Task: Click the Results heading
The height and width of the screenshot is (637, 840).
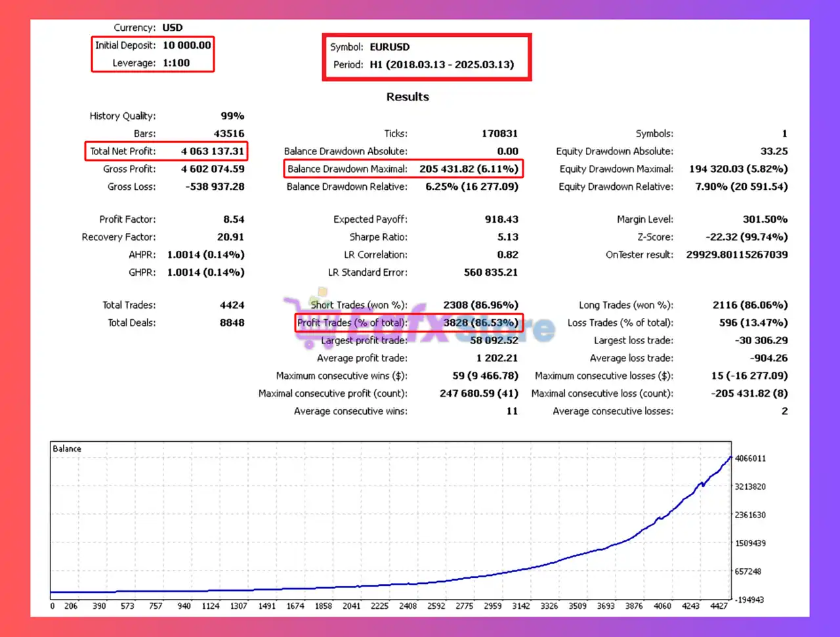Action: coord(407,97)
